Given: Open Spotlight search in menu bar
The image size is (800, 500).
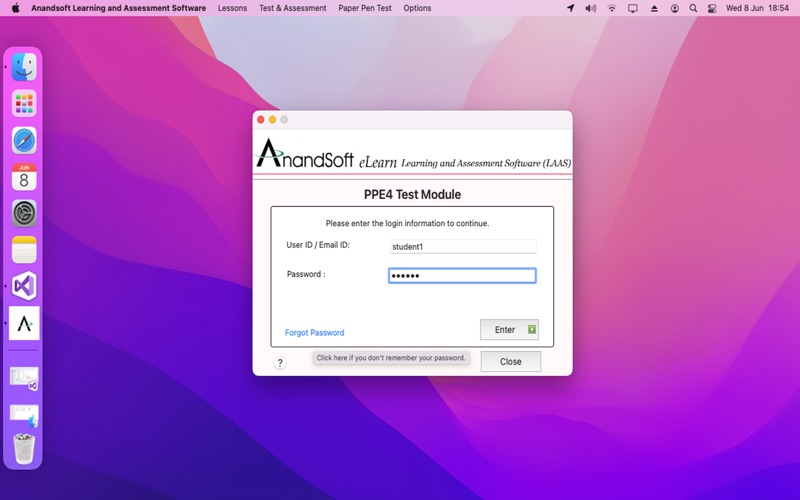Looking at the screenshot, I should point(693,8).
